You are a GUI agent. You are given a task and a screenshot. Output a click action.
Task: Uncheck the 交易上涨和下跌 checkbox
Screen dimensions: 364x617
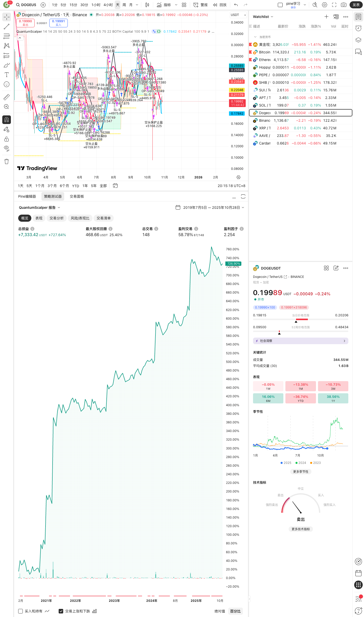(61, 611)
